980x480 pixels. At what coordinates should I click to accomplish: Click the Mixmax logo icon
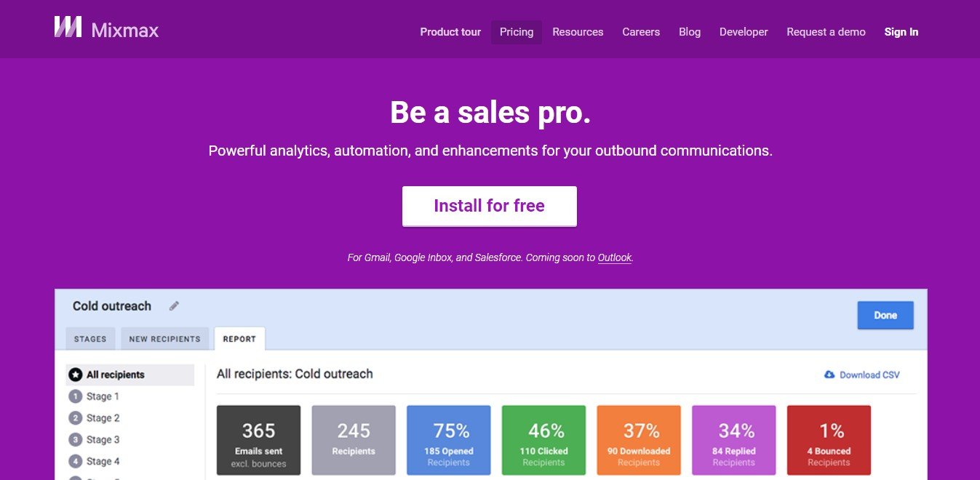coord(68,27)
